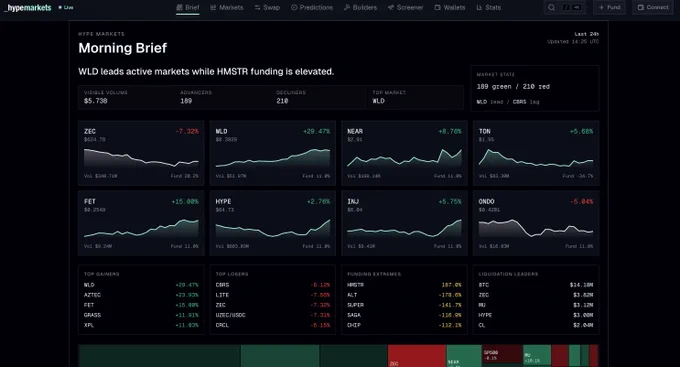
Task: Click the NEAR heatmap tile
Action: pos(464,356)
